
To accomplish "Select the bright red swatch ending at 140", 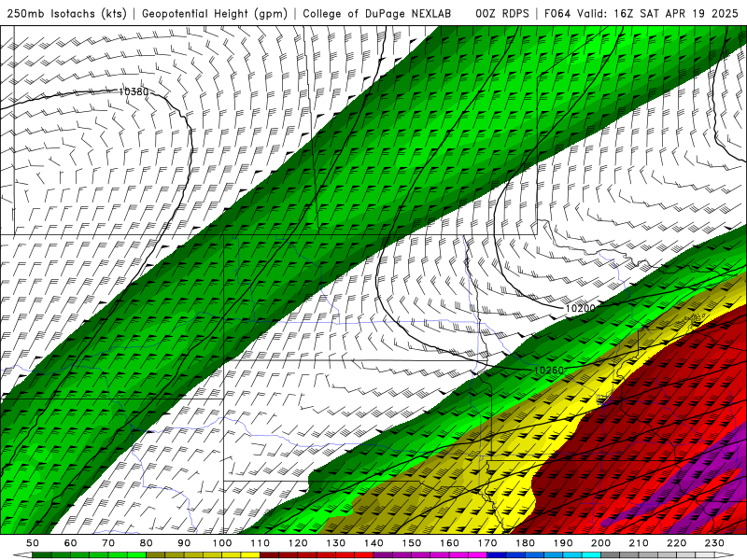I will 364,554.
